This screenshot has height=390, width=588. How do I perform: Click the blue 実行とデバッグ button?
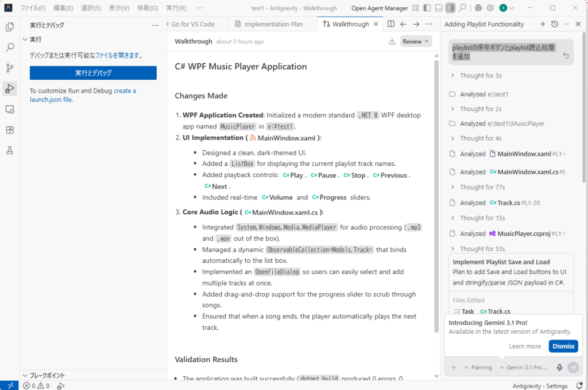93,73
